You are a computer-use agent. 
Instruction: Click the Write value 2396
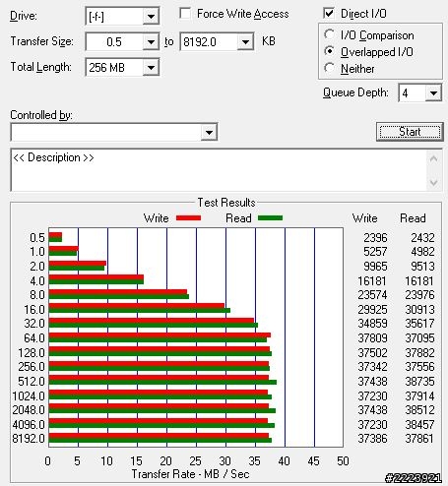pos(375,237)
